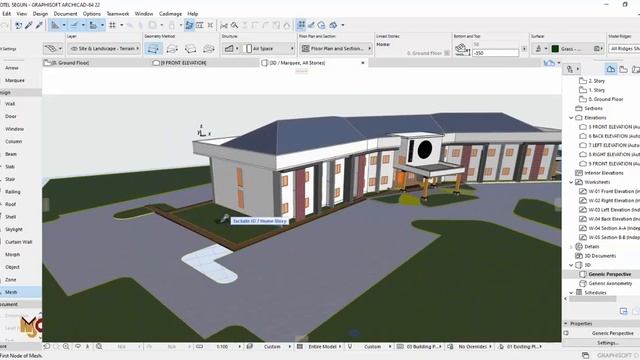Choose the rectangular mesh geometry method

[x=172, y=49]
